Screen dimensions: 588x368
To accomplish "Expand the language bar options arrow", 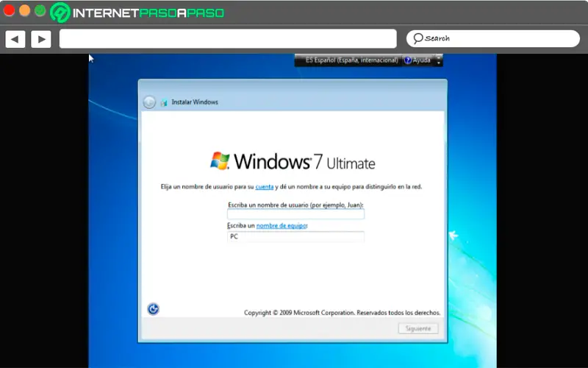I will coord(438,60).
